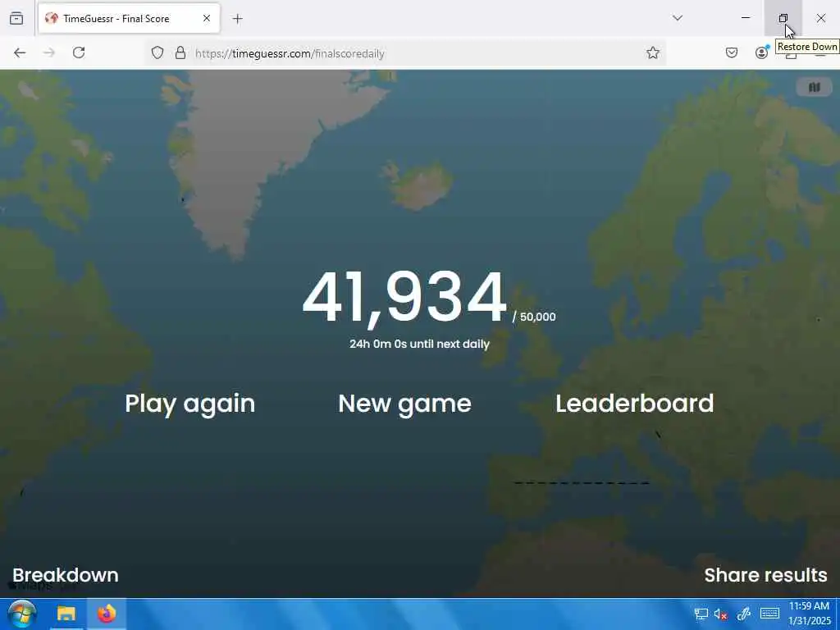
Task: Toggle the map view icon
Action: pos(815,87)
